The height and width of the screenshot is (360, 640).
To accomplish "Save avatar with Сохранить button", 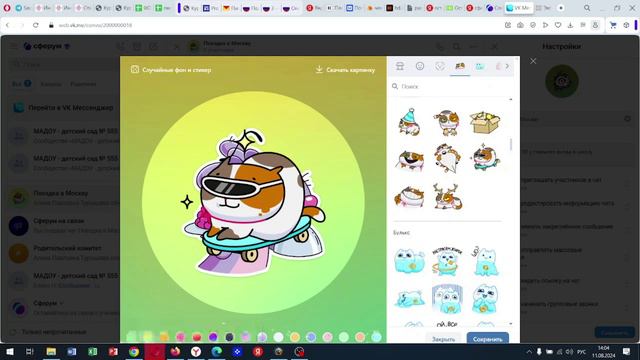I will (487, 338).
